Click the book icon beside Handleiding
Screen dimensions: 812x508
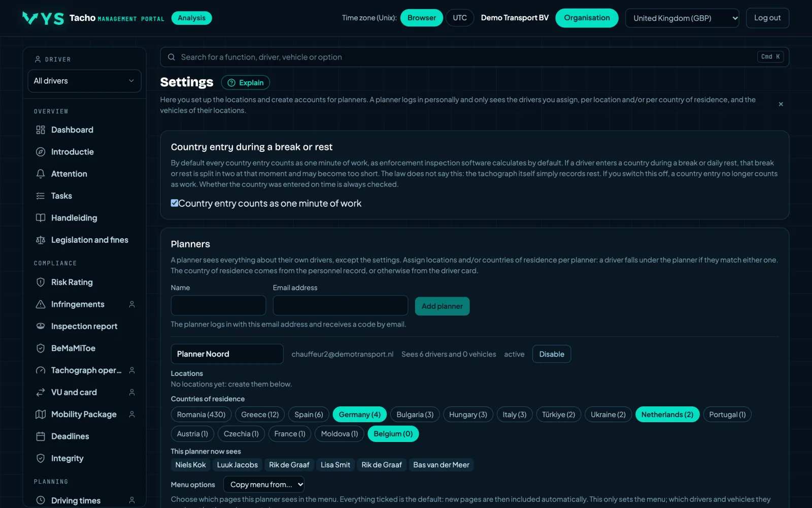click(x=41, y=218)
